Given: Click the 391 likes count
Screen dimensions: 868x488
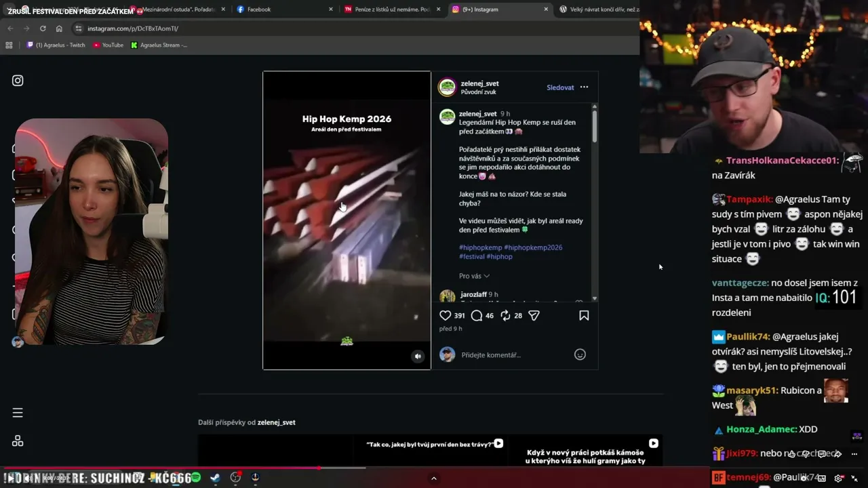Looking at the screenshot, I should (459, 316).
